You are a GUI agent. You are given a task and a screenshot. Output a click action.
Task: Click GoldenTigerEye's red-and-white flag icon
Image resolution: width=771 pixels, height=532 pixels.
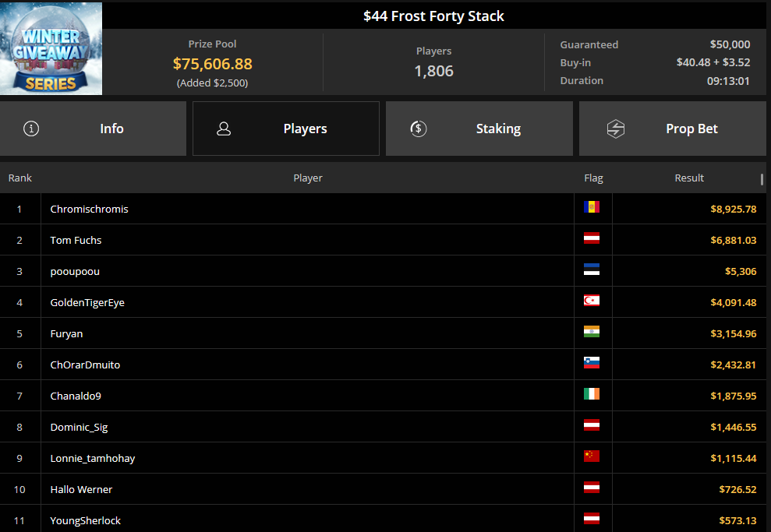(x=592, y=300)
